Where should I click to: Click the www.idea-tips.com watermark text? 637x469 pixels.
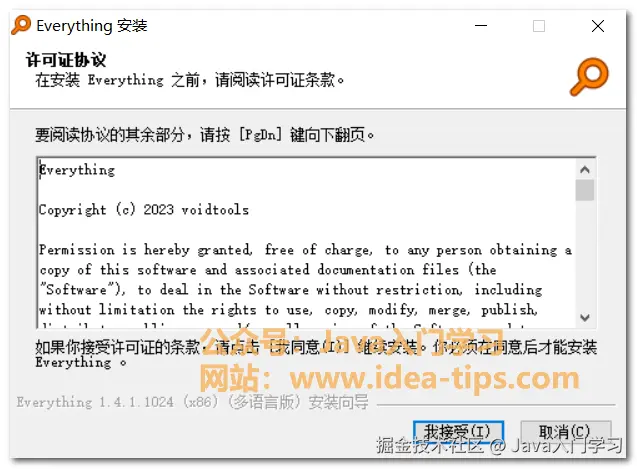(434, 378)
